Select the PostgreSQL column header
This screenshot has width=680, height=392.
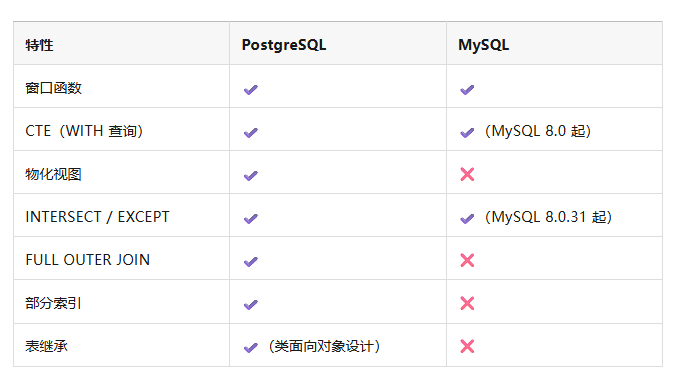[x=338, y=43]
